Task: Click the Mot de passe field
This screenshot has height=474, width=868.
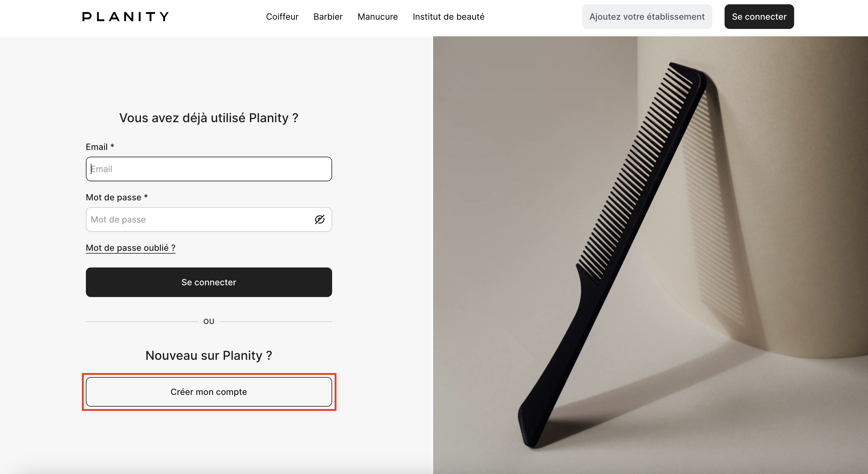Action: 199,219
